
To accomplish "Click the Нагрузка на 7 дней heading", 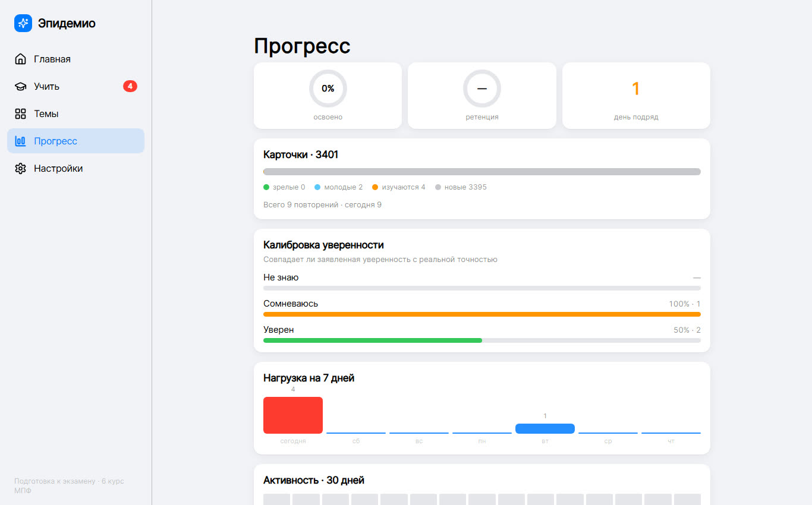I will pos(309,378).
